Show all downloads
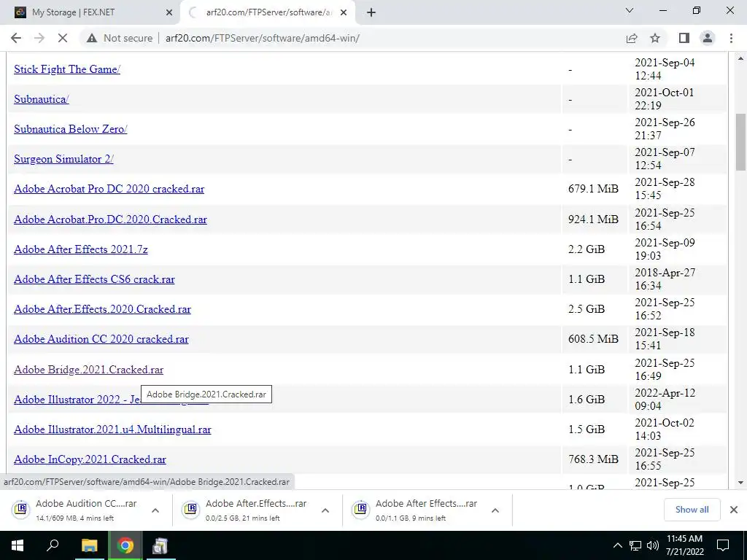 point(692,510)
